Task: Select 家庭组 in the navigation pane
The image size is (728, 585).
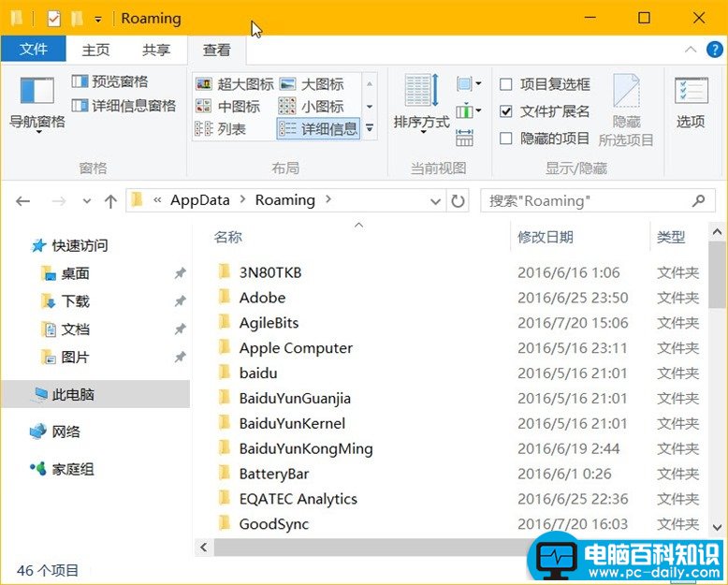Action: click(x=62, y=469)
